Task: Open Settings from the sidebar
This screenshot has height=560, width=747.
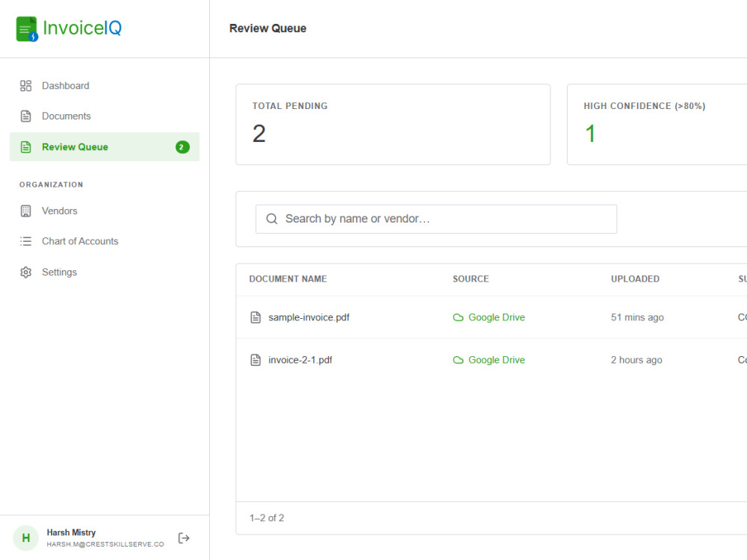Action: coord(105,273)
